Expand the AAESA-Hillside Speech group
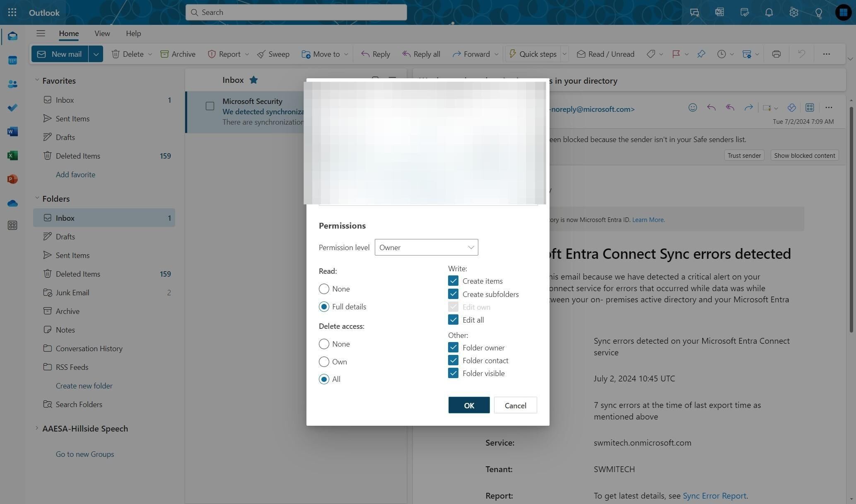The height and width of the screenshot is (504, 856). click(36, 428)
